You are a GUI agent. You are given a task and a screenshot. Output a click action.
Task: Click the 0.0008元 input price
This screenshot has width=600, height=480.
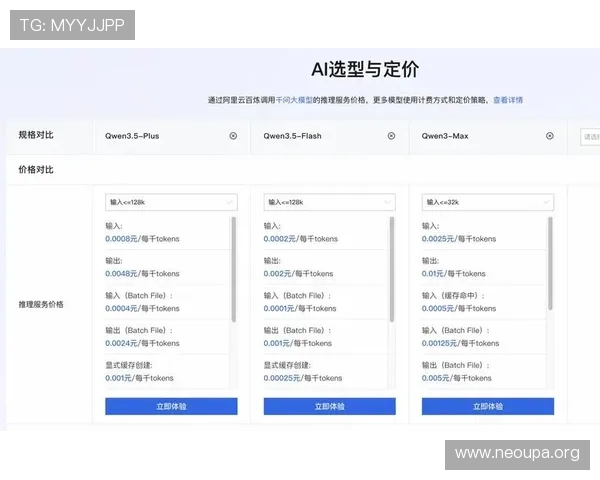click(x=121, y=239)
